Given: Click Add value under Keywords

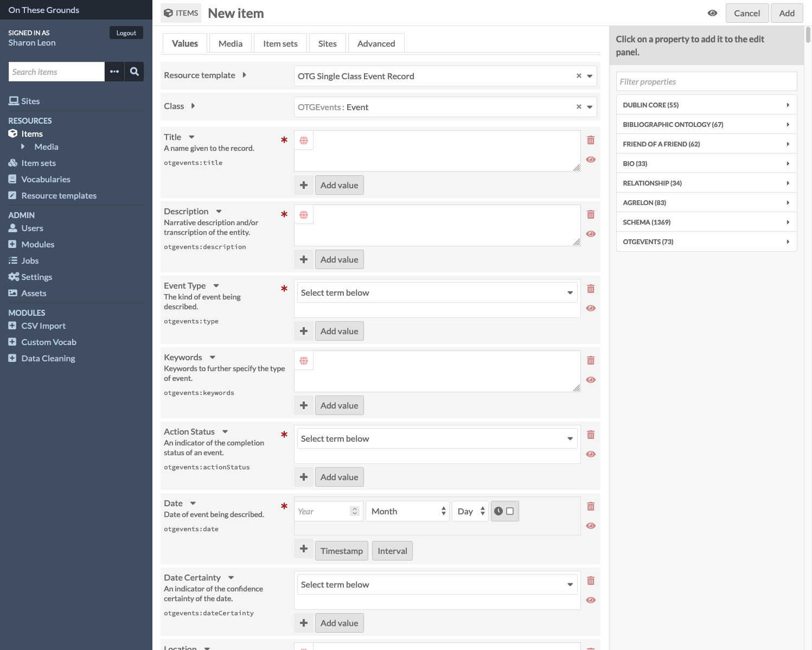Looking at the screenshot, I should pyautogui.click(x=340, y=405).
